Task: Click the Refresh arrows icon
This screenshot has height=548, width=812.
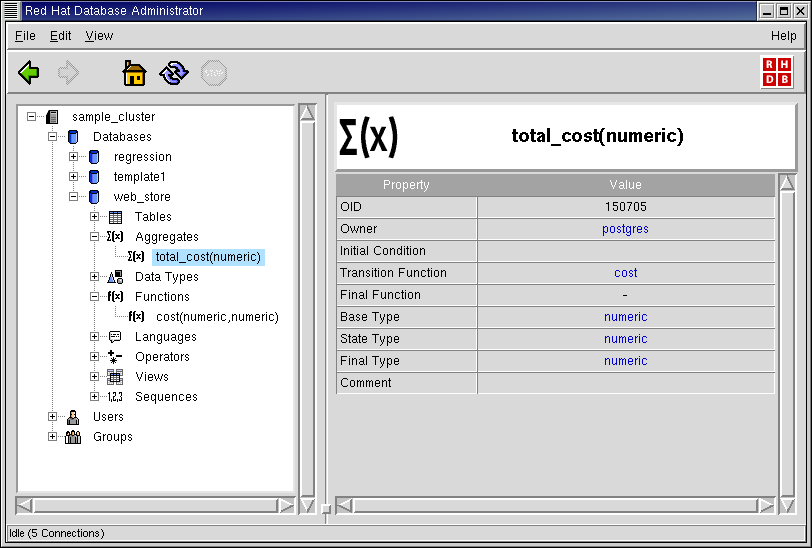Action: pyautogui.click(x=174, y=73)
